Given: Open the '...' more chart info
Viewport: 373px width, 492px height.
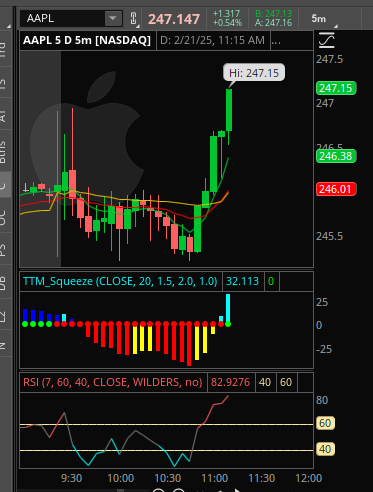Looking at the screenshot, I should (x=276, y=40).
